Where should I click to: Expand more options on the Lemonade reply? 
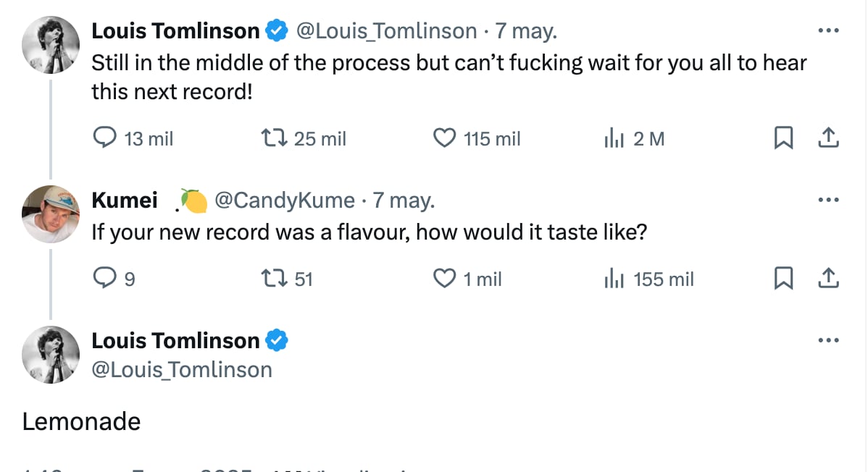(828, 340)
